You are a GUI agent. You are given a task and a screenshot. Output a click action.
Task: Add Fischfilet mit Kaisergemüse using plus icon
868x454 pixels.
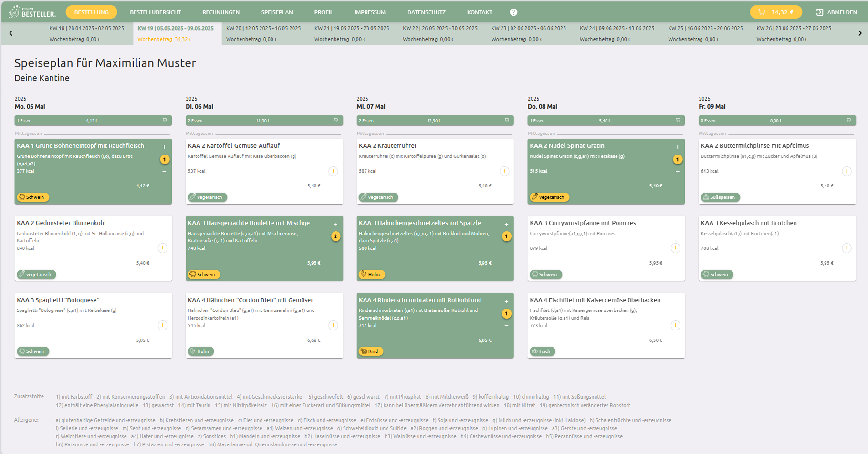[x=675, y=325]
